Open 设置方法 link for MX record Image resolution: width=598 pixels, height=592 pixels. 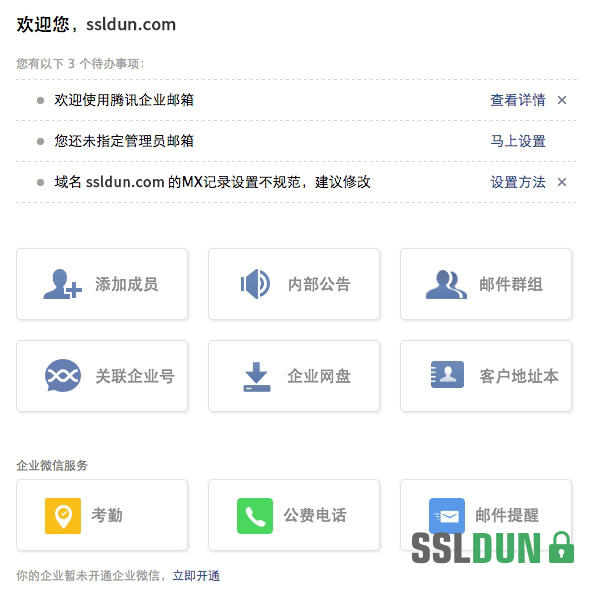(x=518, y=182)
